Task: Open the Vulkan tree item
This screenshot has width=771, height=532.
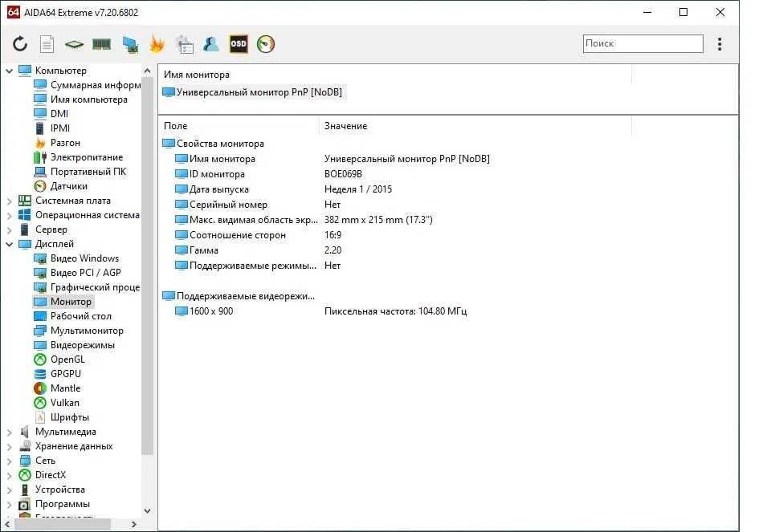Action: [56, 403]
